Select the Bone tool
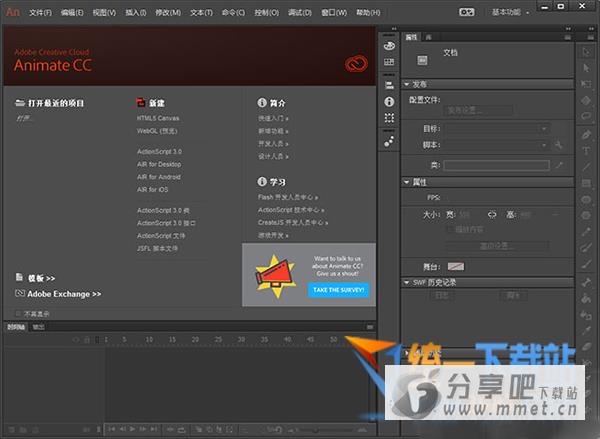600x439 pixels. (x=586, y=282)
